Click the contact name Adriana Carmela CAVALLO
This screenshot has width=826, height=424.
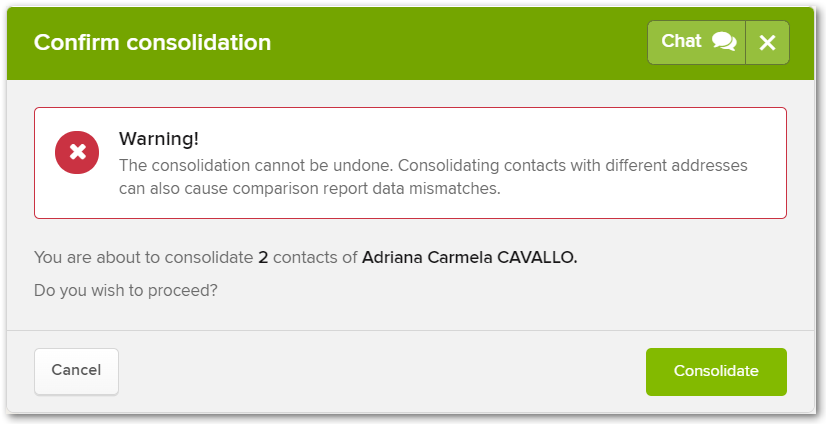click(x=469, y=258)
